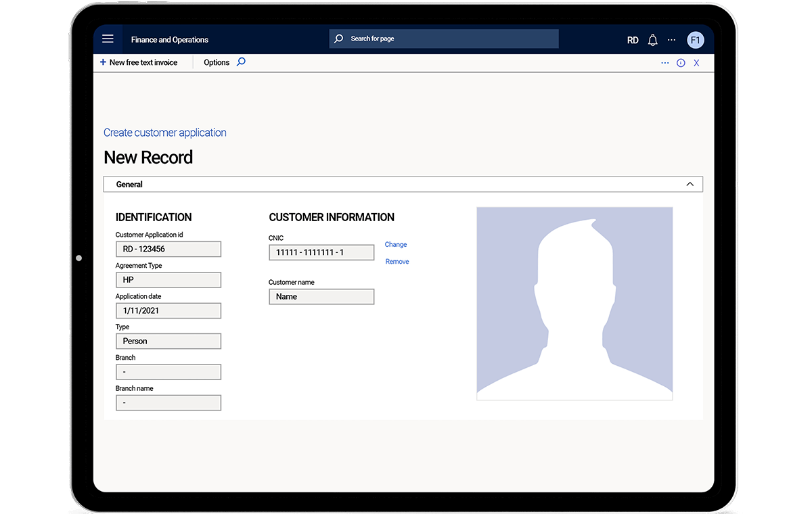
Task: Open the navigation hamburger menu
Action: click(108, 39)
